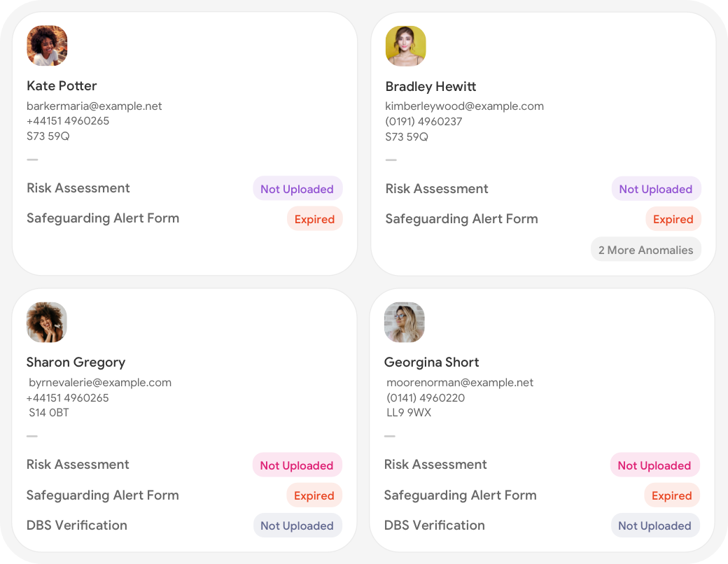
Task: Click Sharon Gregory's profile photo
Action: point(47,323)
